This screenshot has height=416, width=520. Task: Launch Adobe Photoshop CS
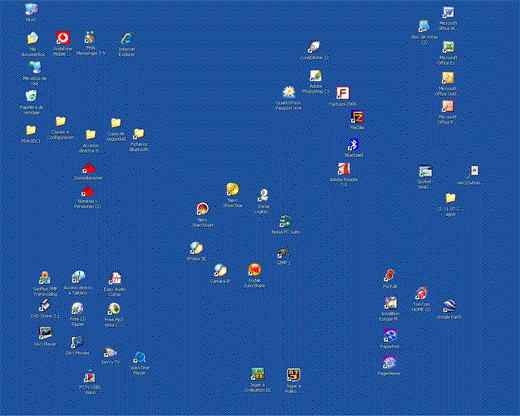click(315, 76)
